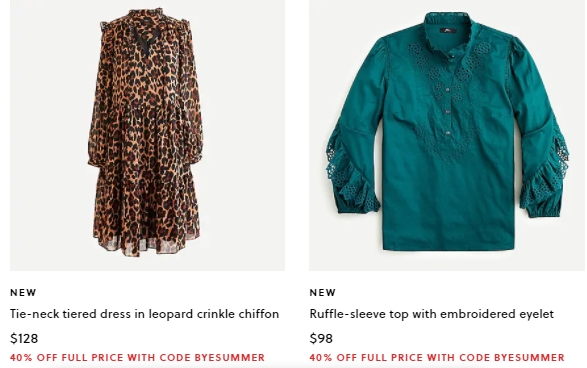Click the NEW badge above the ruffle-sleeve top title
The width and height of the screenshot is (587, 368).
pos(323,292)
